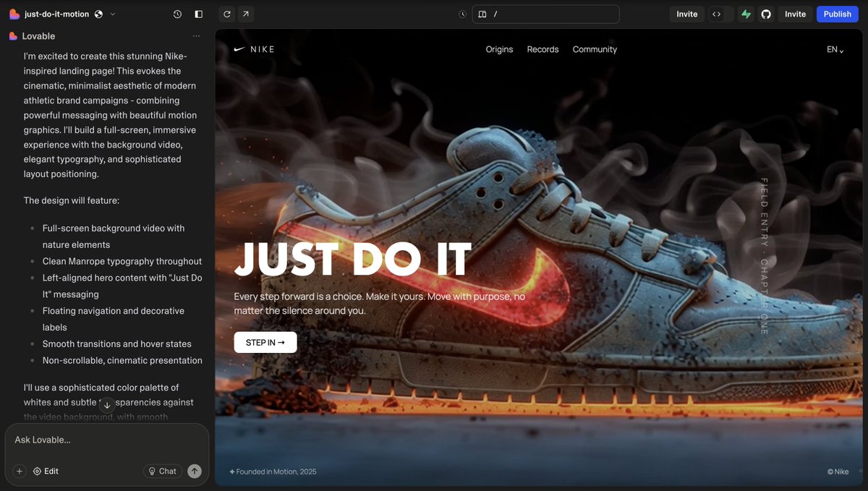The image size is (868, 491).
Task: Toggle the chat sidebar panel icon
Action: click(199, 14)
